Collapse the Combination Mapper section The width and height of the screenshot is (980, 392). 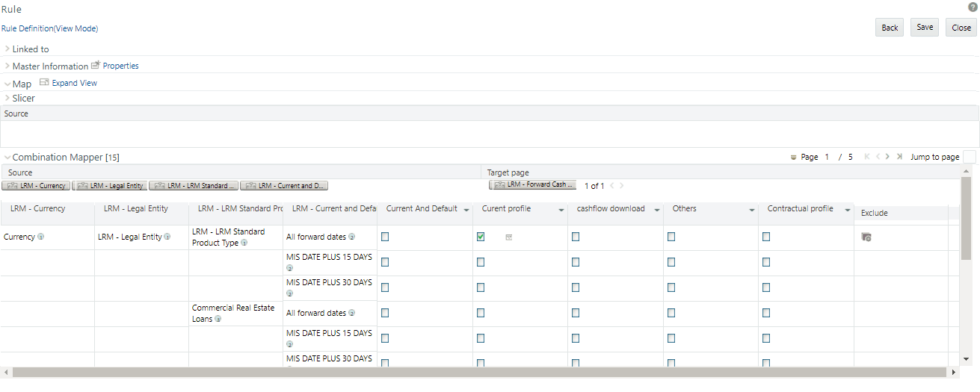(x=7, y=158)
